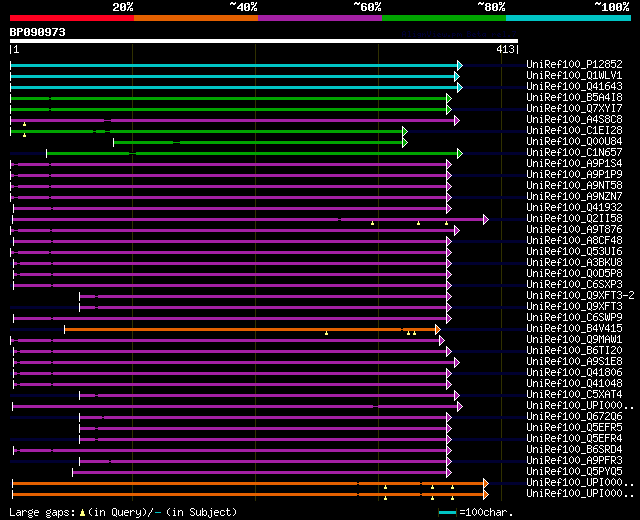Select the query name BP090973
The image size is (640, 520).
38,32
